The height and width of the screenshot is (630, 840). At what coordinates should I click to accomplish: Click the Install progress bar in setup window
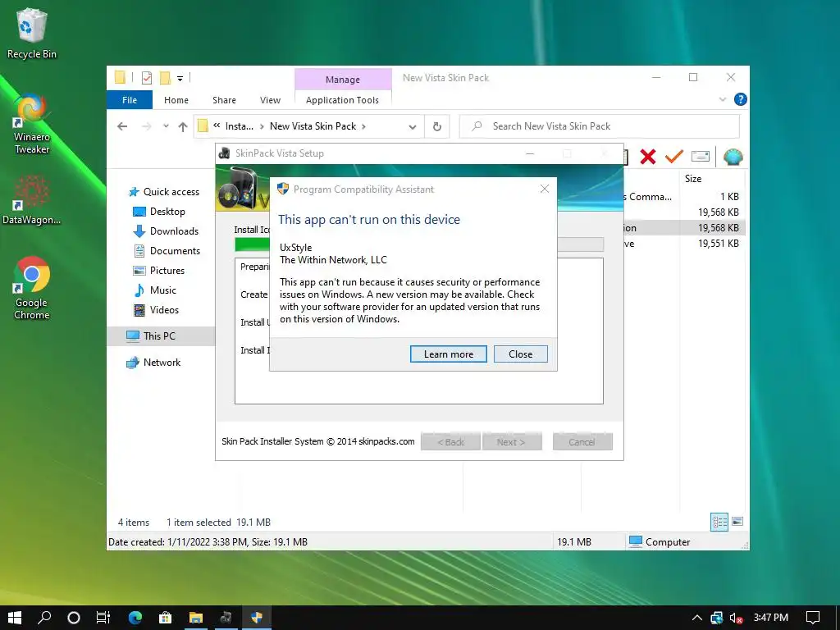pyautogui.click(x=419, y=244)
